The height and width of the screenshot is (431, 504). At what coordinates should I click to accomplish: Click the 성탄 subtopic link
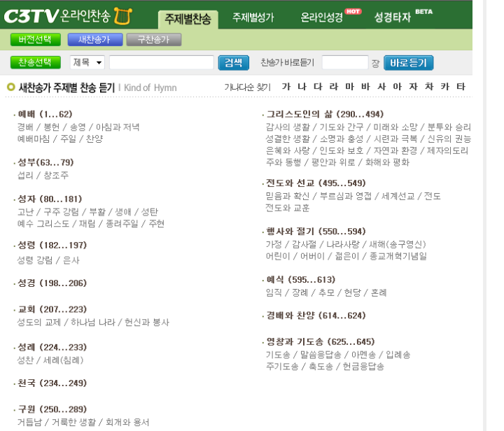point(150,212)
